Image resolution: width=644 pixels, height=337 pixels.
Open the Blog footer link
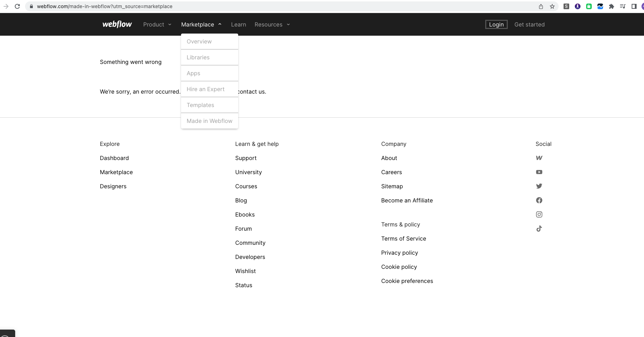click(x=241, y=200)
